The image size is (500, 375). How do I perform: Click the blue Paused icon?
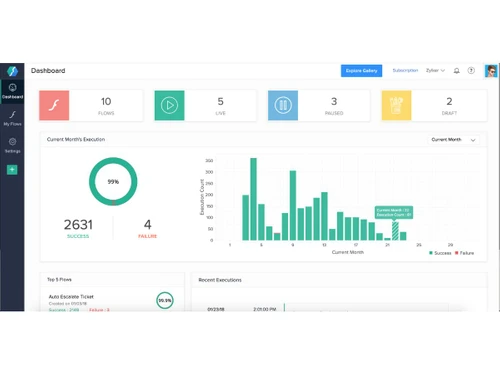pyautogui.click(x=283, y=105)
